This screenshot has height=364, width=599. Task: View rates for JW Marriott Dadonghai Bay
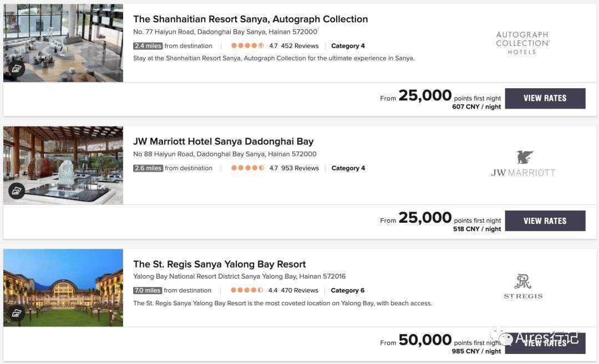tap(545, 221)
